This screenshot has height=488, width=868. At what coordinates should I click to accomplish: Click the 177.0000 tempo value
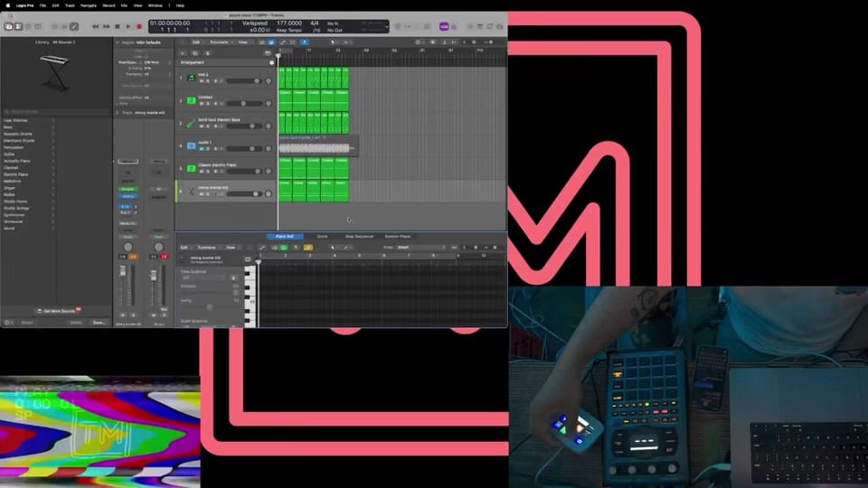click(x=289, y=23)
